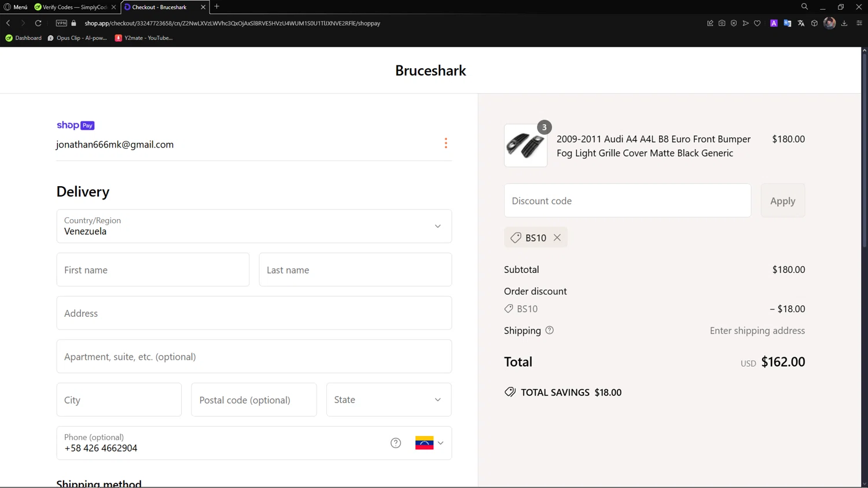Screen dimensions: 868x488
Task: Focus the Apartment, suite field
Action: tap(254, 357)
